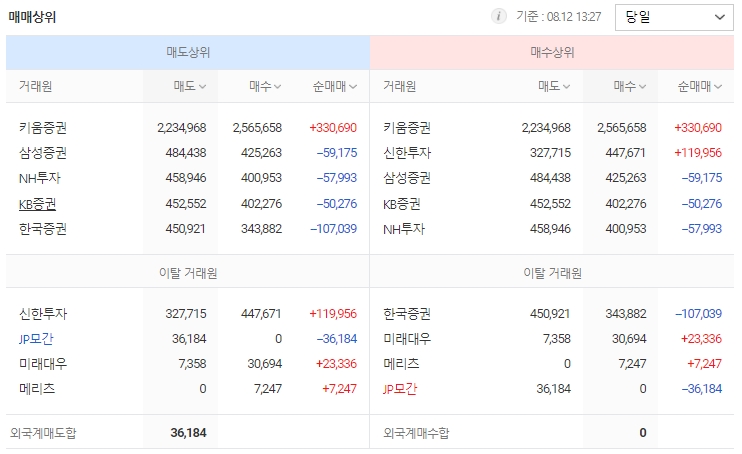Click 삼성증권 in the 매도상위 table
This screenshot has height=454, width=742.
43,153
